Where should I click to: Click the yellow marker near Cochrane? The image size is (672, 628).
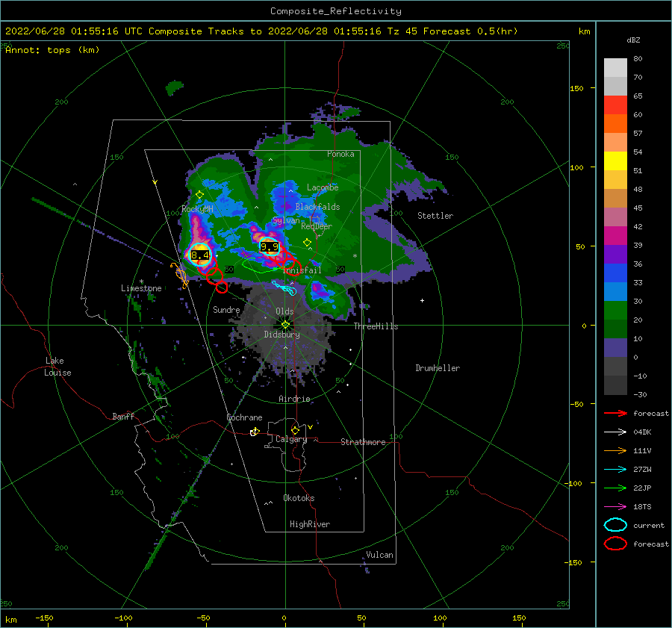pos(255,432)
